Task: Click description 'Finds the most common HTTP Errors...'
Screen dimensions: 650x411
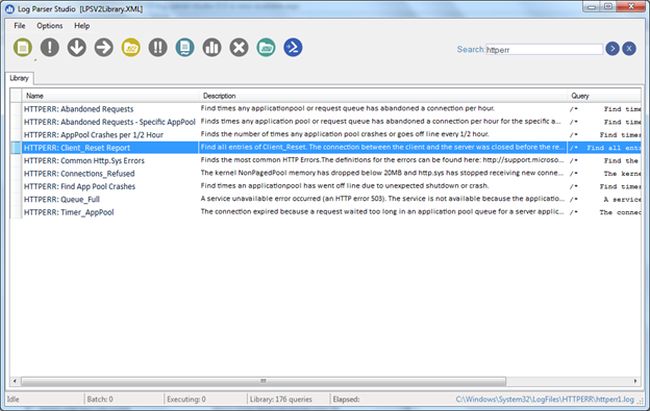Action: click(382, 160)
